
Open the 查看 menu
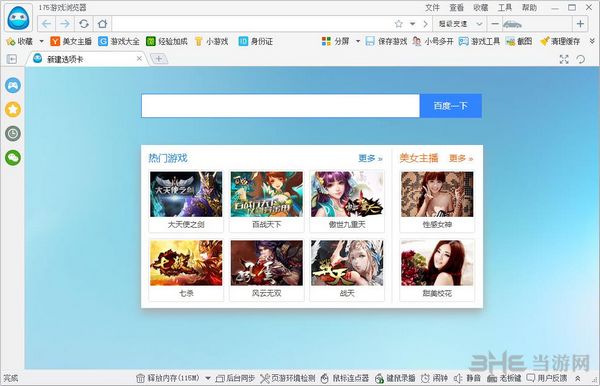click(x=457, y=7)
